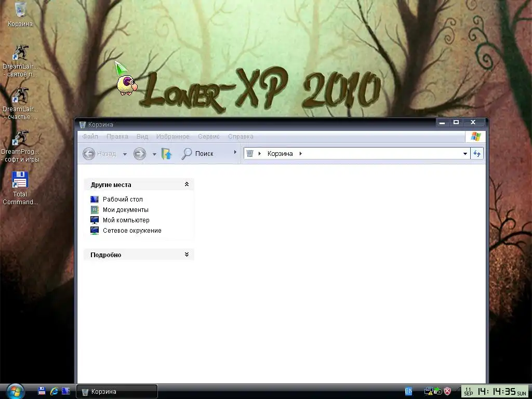Select the DreamLair счастье desktop shortcut
The image size is (532, 399).
click(x=20, y=103)
